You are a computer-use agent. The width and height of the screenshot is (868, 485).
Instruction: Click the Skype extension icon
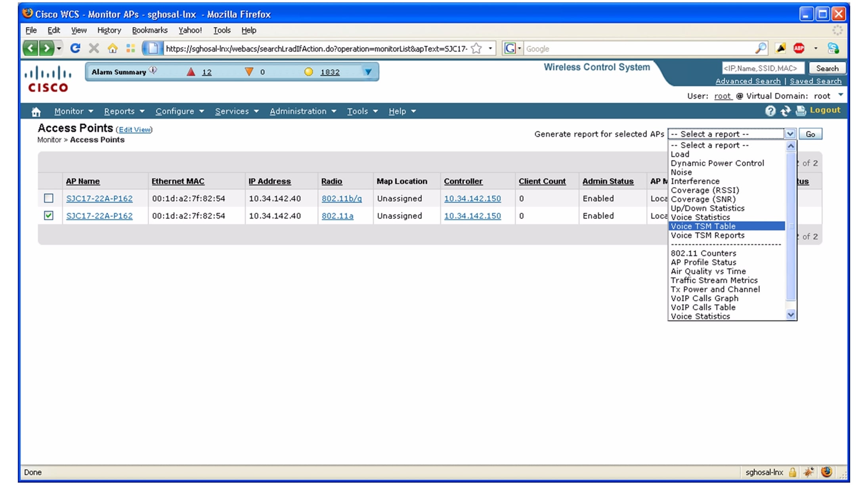point(834,48)
